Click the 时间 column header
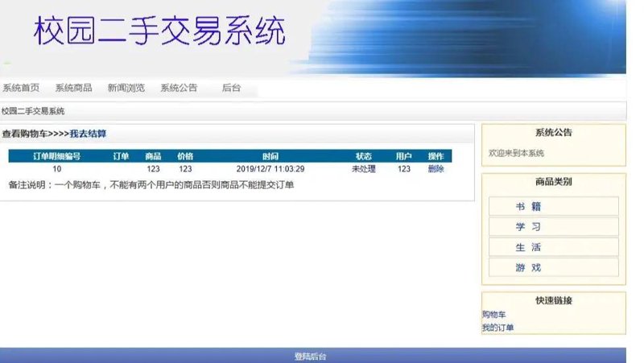644x363 pixels. 270,156
